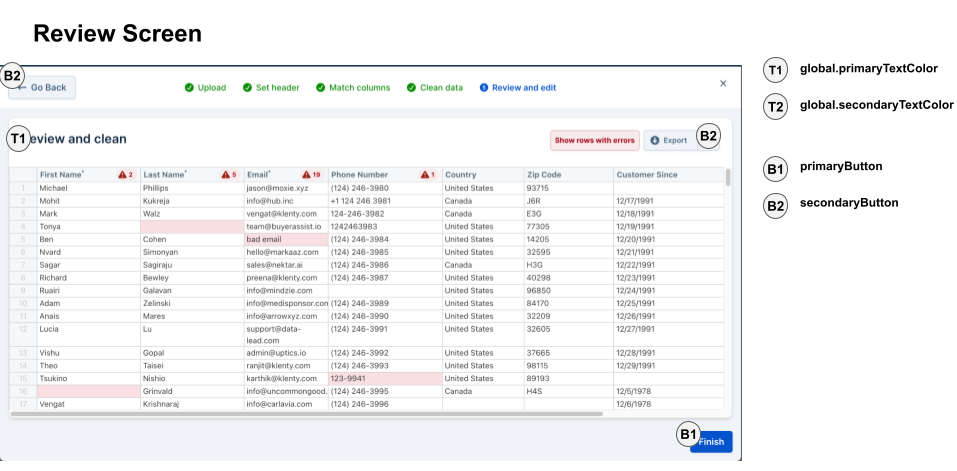Click the blue Finish button
957x471 pixels.
pyautogui.click(x=711, y=442)
